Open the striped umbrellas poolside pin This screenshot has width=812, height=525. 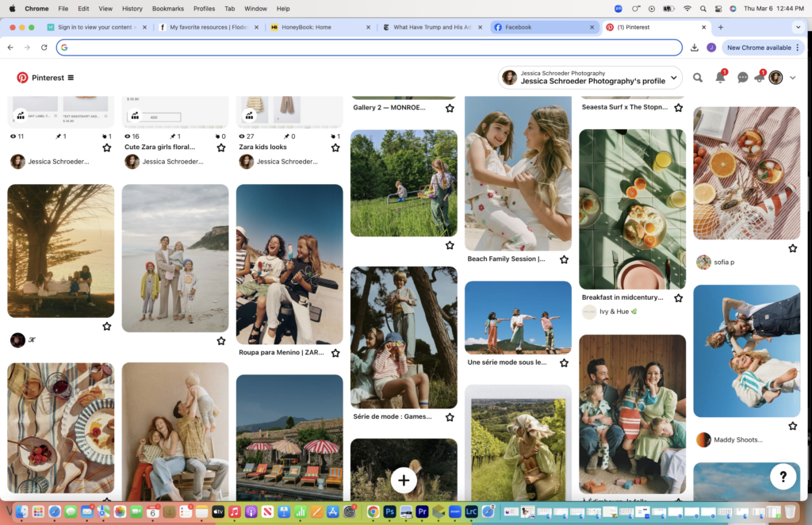(289, 438)
